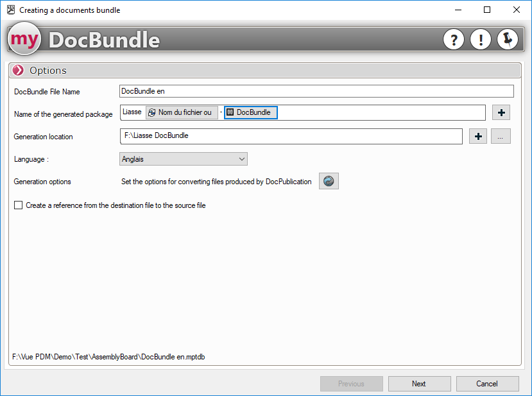Image resolution: width=532 pixels, height=396 pixels.
Task: Open the Language dropdown showing Anglais
Action: tap(184, 159)
